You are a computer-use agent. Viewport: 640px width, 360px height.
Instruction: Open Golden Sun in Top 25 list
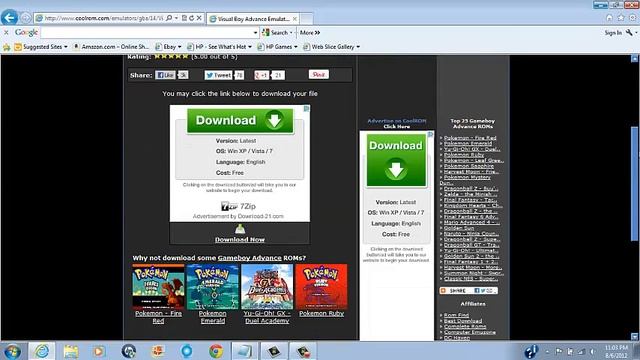pyautogui.click(x=459, y=228)
